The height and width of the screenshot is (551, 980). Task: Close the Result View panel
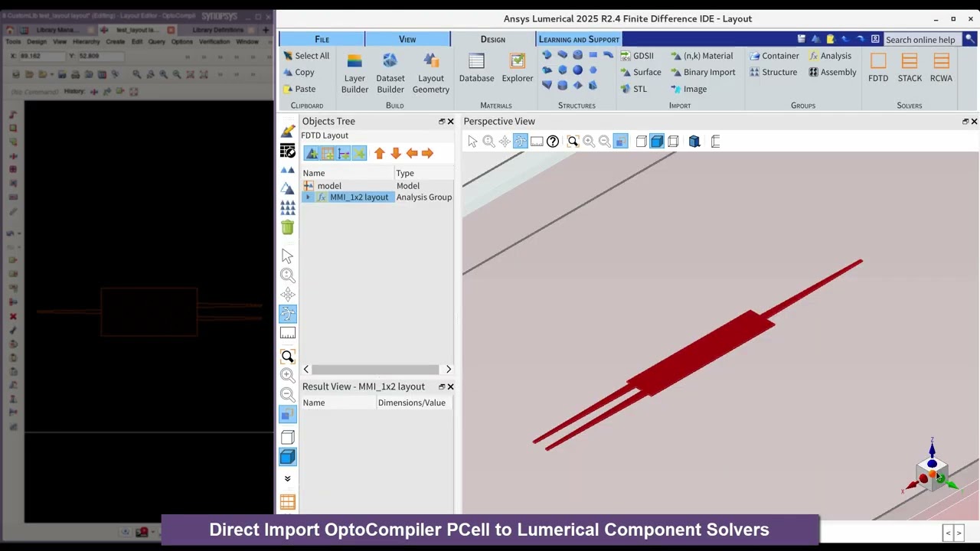click(x=450, y=386)
